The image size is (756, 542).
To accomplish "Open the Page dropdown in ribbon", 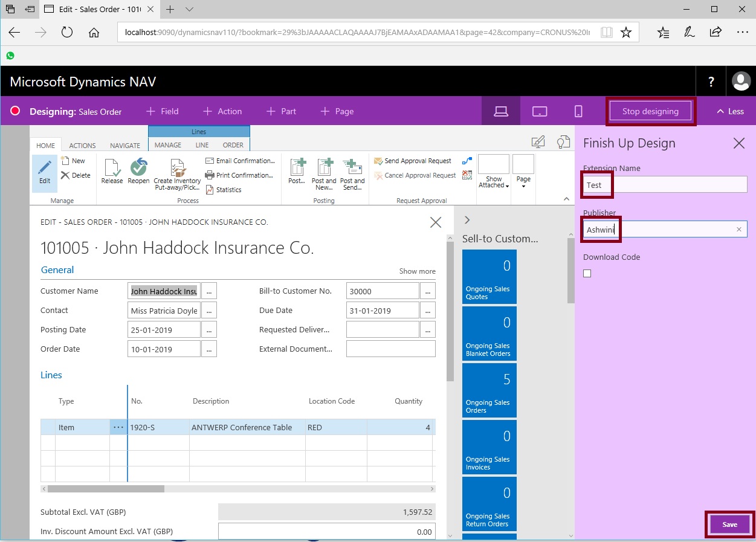I will click(x=523, y=173).
